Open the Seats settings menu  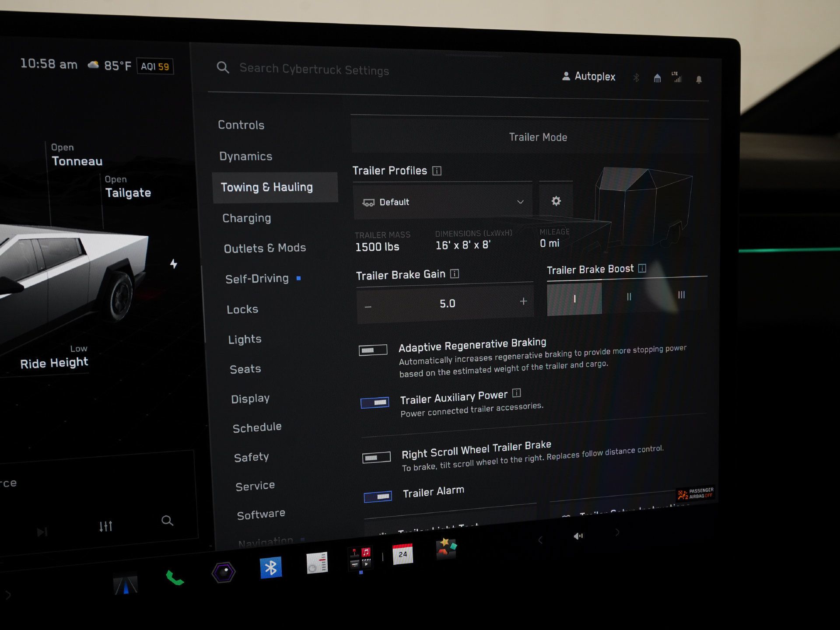245,369
